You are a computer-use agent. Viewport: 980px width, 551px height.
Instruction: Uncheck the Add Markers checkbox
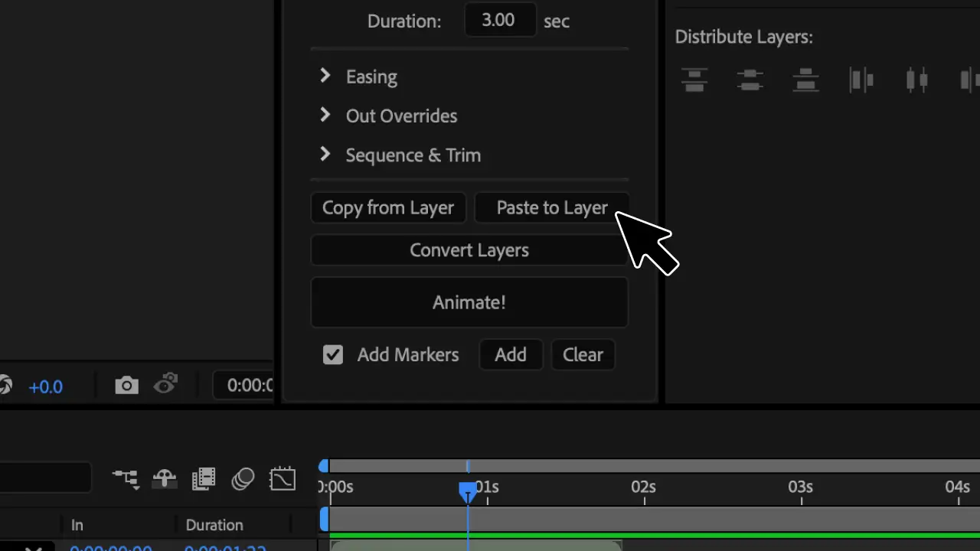332,354
